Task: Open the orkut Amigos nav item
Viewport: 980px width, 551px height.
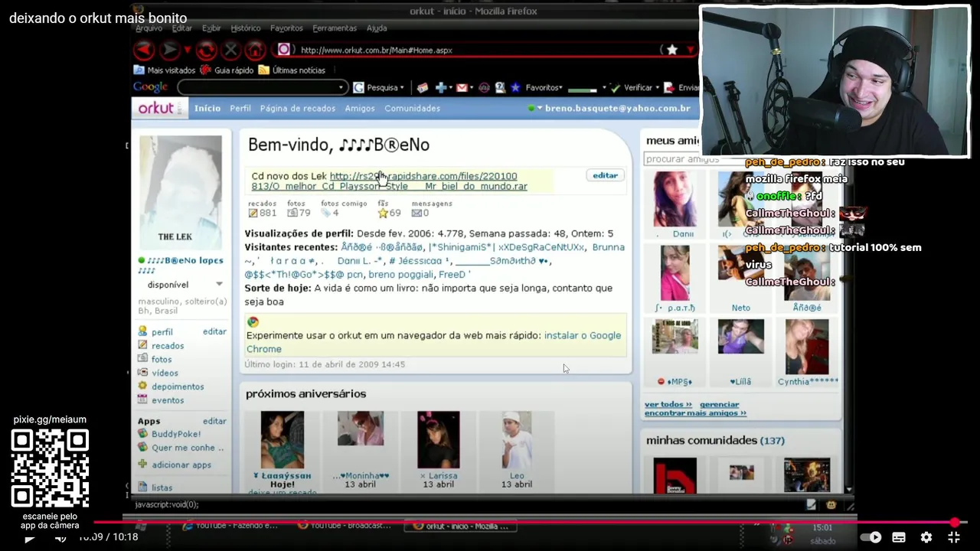Action: 360,108
